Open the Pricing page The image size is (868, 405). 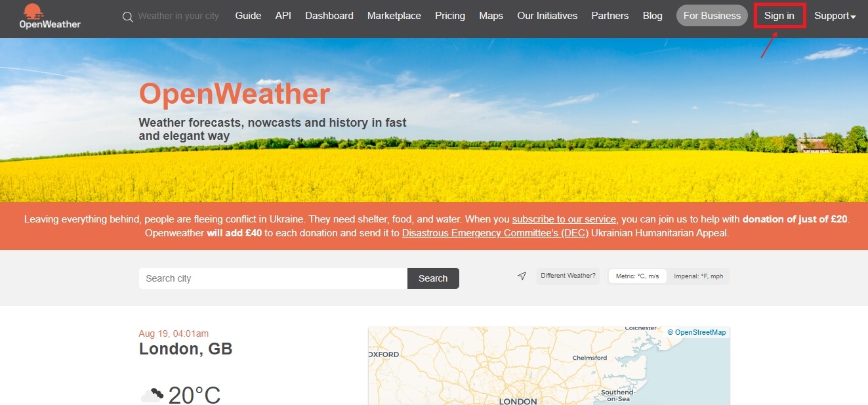[x=450, y=16]
